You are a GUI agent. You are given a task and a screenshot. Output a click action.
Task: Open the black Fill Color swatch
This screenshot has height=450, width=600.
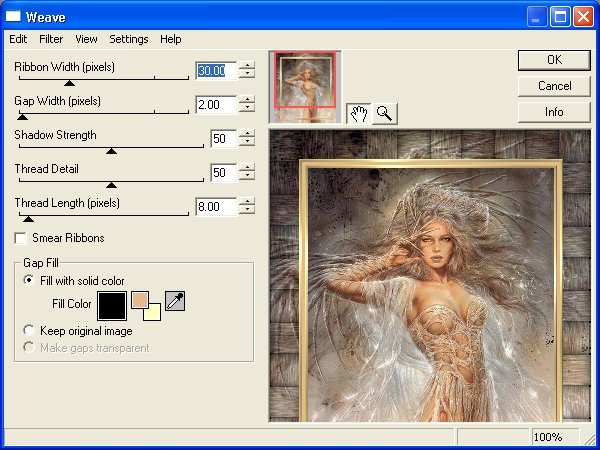(x=112, y=306)
